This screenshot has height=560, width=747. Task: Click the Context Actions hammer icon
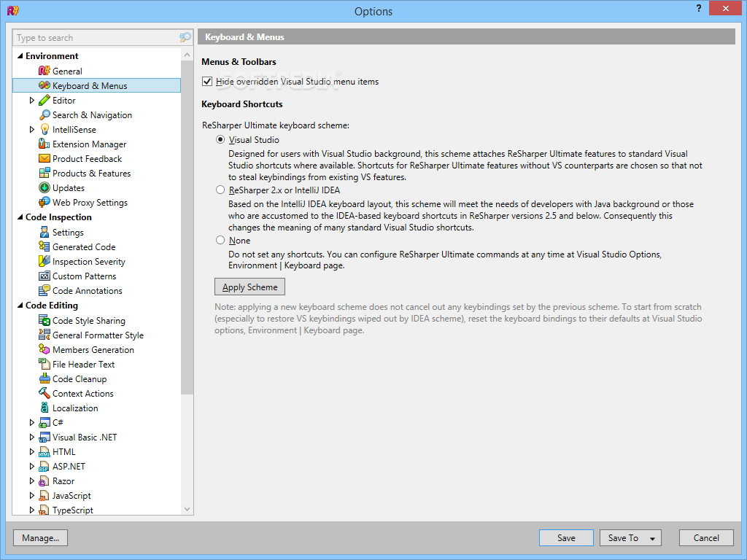44,393
